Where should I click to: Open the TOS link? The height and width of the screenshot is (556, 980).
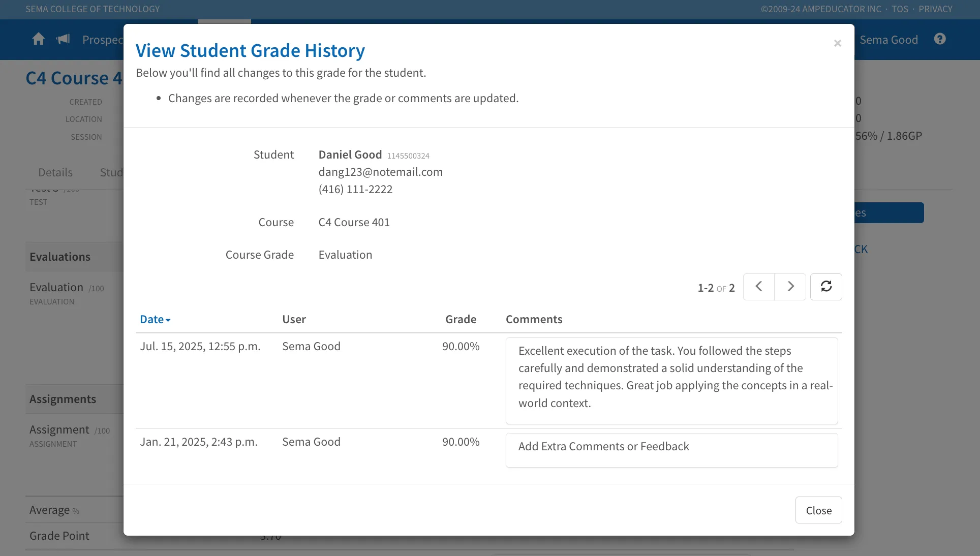(x=900, y=9)
